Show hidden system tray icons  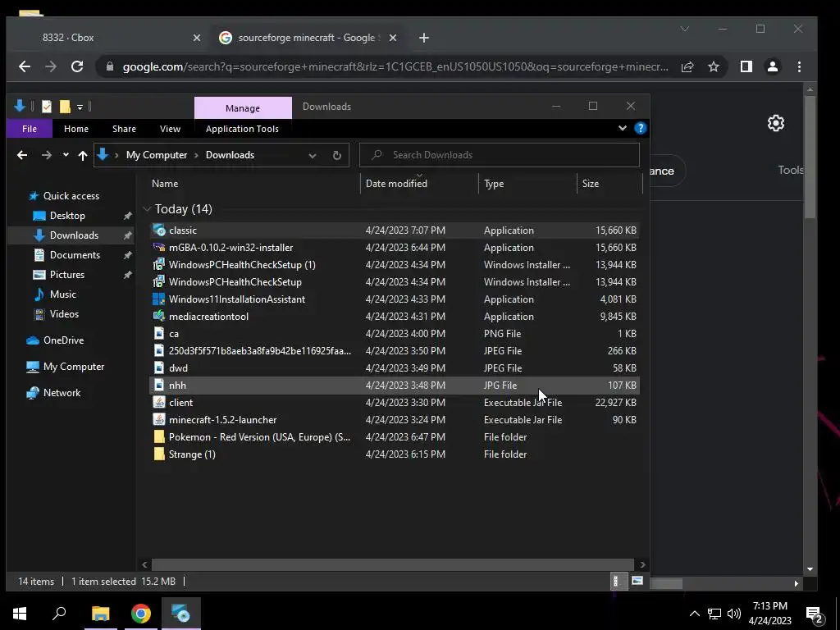pyautogui.click(x=694, y=614)
